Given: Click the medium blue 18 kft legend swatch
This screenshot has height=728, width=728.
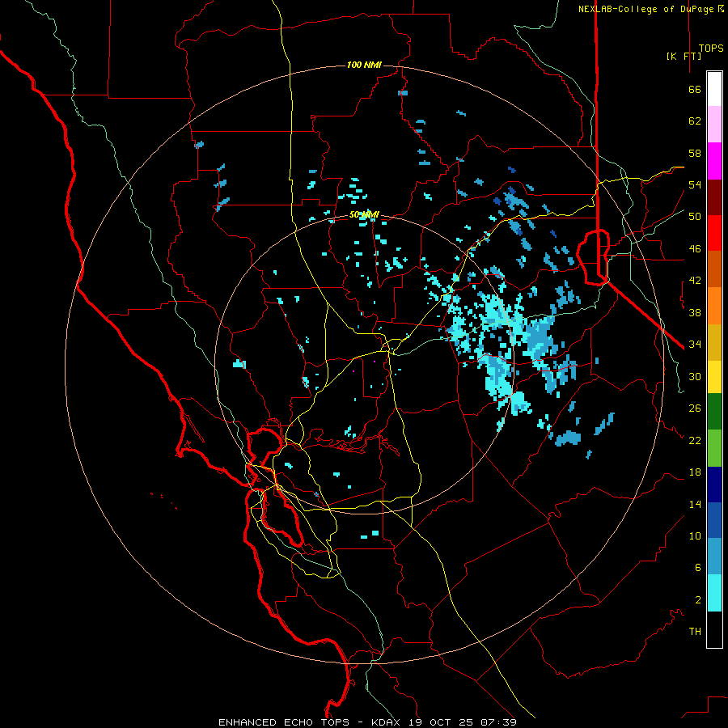Looking at the screenshot, I should (714, 520).
